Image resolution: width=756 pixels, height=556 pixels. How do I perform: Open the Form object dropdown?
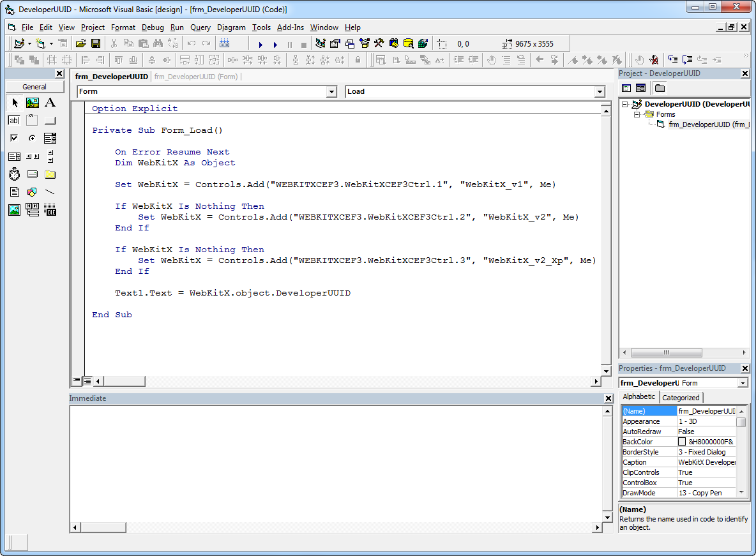[x=331, y=92]
